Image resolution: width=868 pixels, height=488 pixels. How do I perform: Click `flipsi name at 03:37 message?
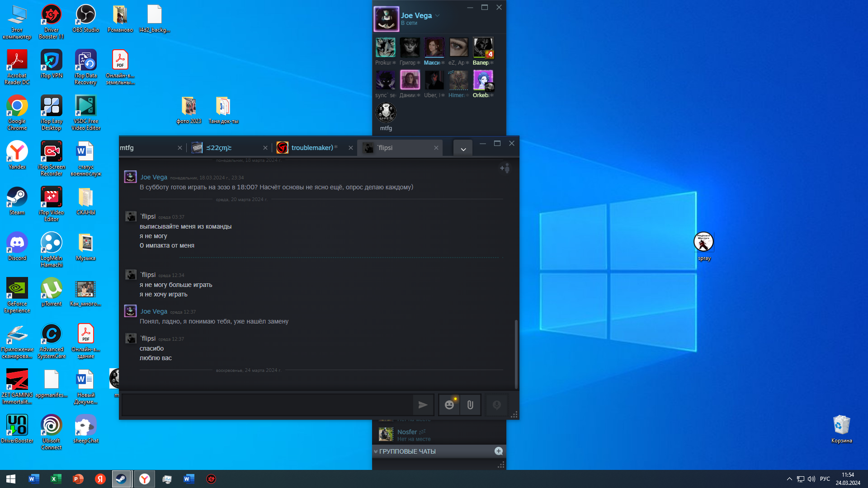(148, 216)
